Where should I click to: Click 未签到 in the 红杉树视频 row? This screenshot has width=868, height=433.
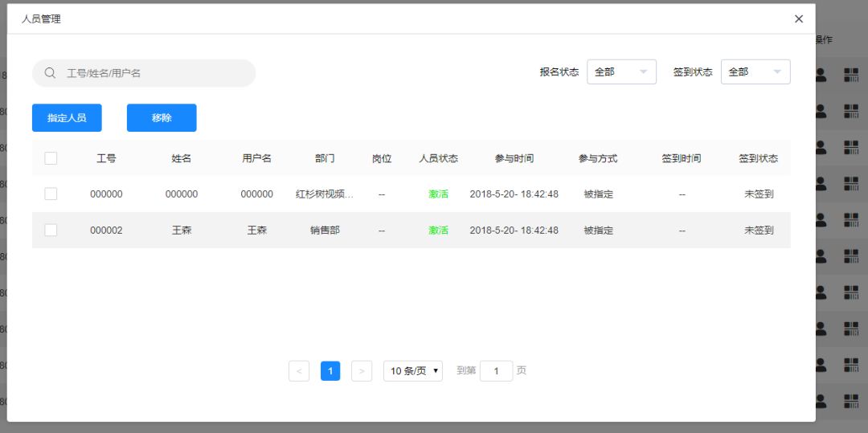coord(759,194)
